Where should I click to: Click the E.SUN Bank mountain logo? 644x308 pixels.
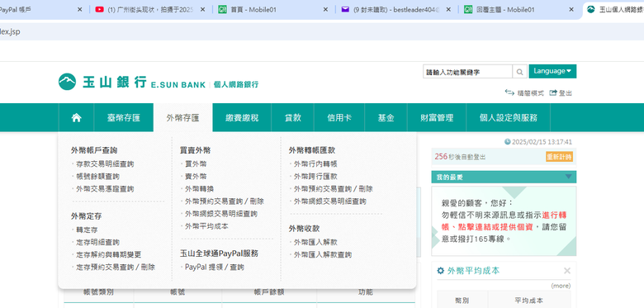pyautogui.click(x=67, y=82)
